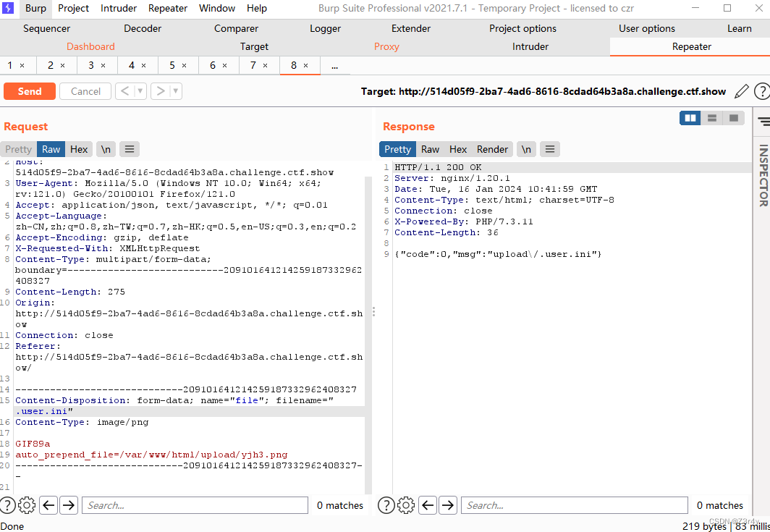The height and width of the screenshot is (532, 770).
Task: Select response Pretty view
Action: (x=398, y=149)
